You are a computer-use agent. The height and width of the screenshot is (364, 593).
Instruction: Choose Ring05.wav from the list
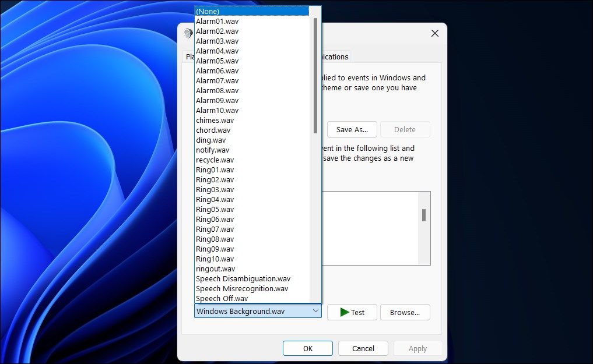click(x=213, y=209)
